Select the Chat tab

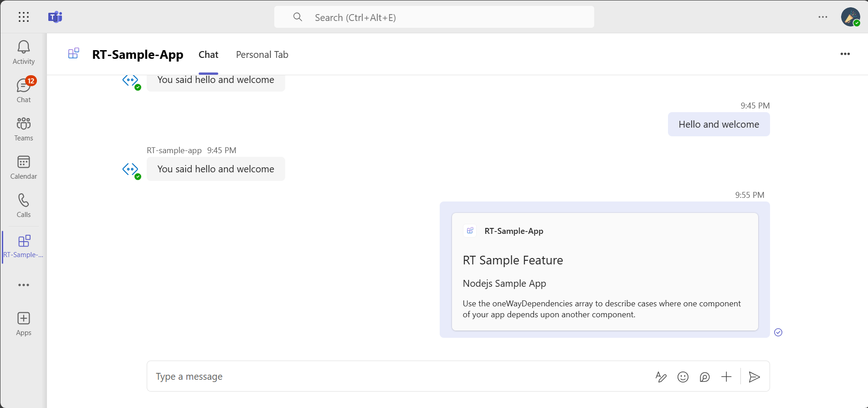coord(208,55)
